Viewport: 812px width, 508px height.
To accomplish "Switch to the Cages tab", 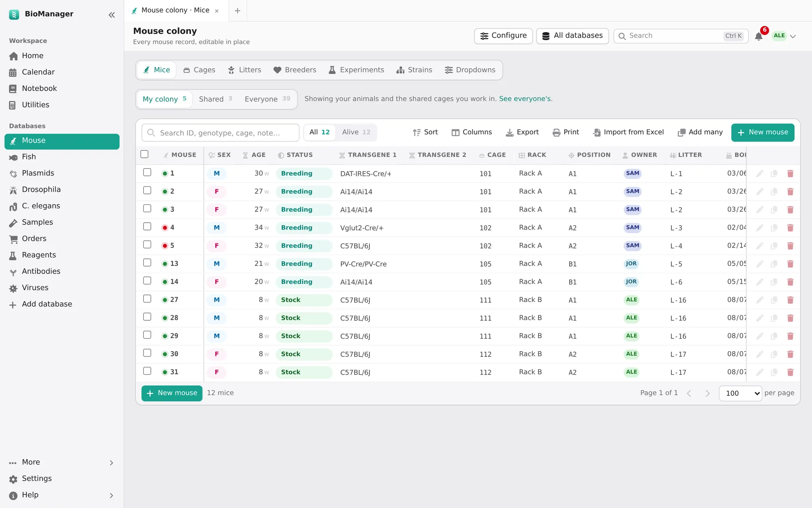I will [199, 70].
